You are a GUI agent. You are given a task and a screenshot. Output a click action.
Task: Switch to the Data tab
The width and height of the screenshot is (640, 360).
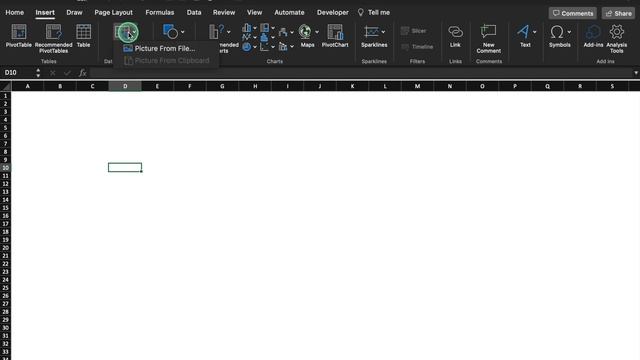point(194,13)
